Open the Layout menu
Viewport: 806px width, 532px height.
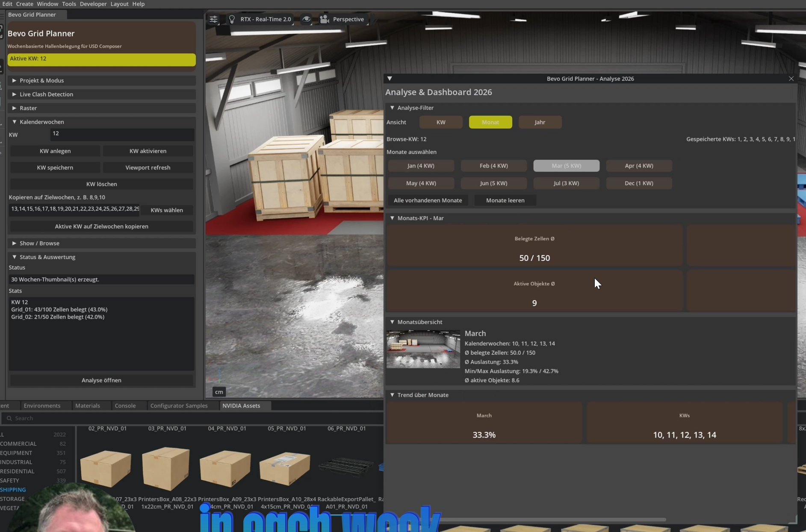pyautogui.click(x=119, y=4)
